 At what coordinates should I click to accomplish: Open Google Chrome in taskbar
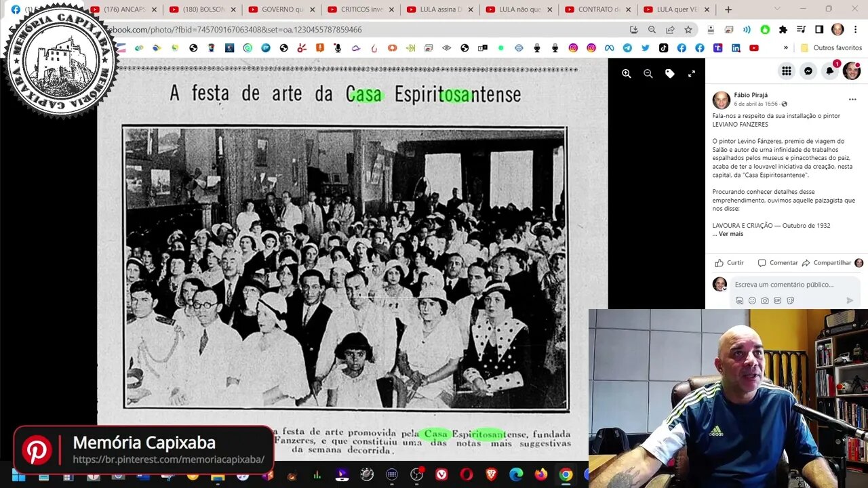click(566, 475)
